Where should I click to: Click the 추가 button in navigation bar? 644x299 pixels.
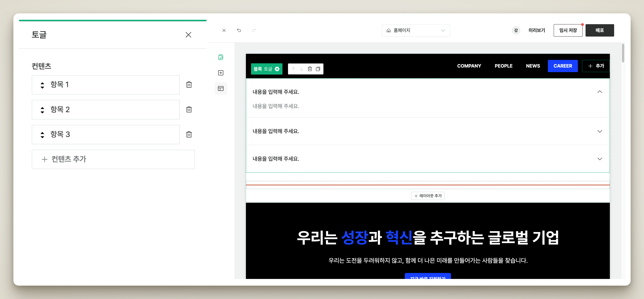(x=596, y=66)
